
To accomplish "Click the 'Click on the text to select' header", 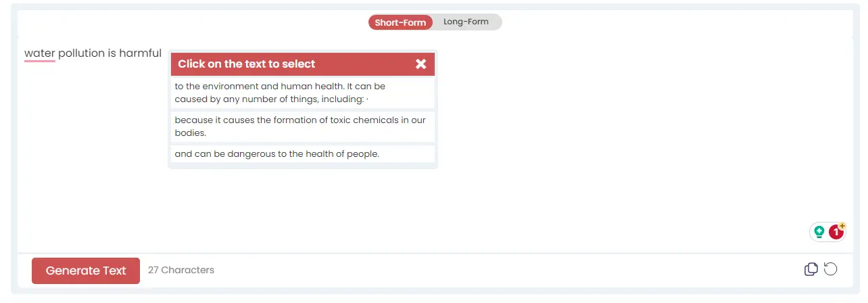I will coord(247,64).
